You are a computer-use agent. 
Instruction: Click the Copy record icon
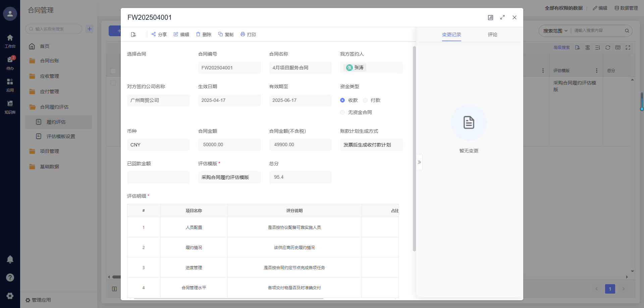pos(220,34)
